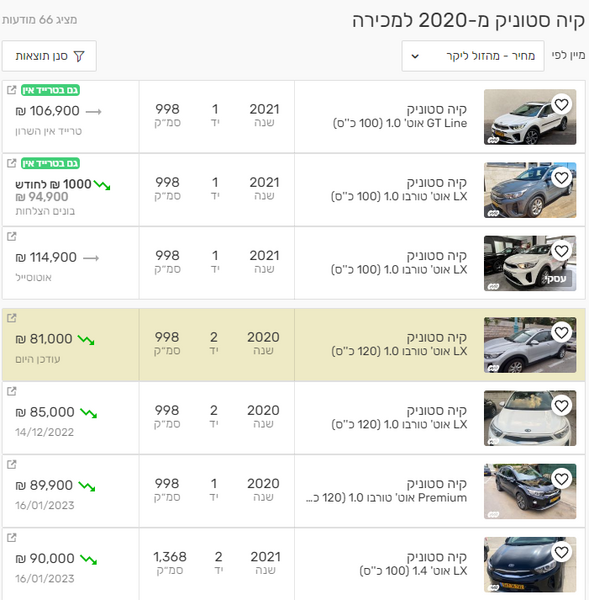Open 106,900 ₪ listing in new tab icon

pos(11,90)
